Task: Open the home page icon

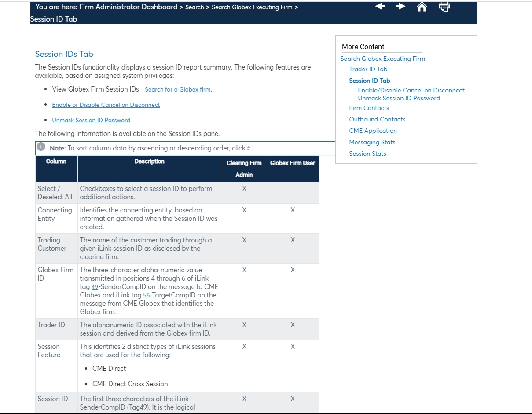Action: point(422,7)
